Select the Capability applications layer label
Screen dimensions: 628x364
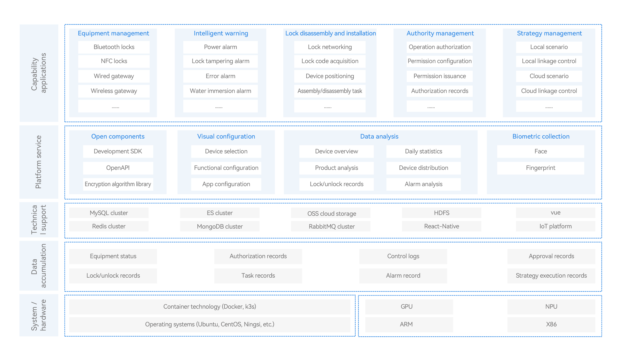coord(39,73)
